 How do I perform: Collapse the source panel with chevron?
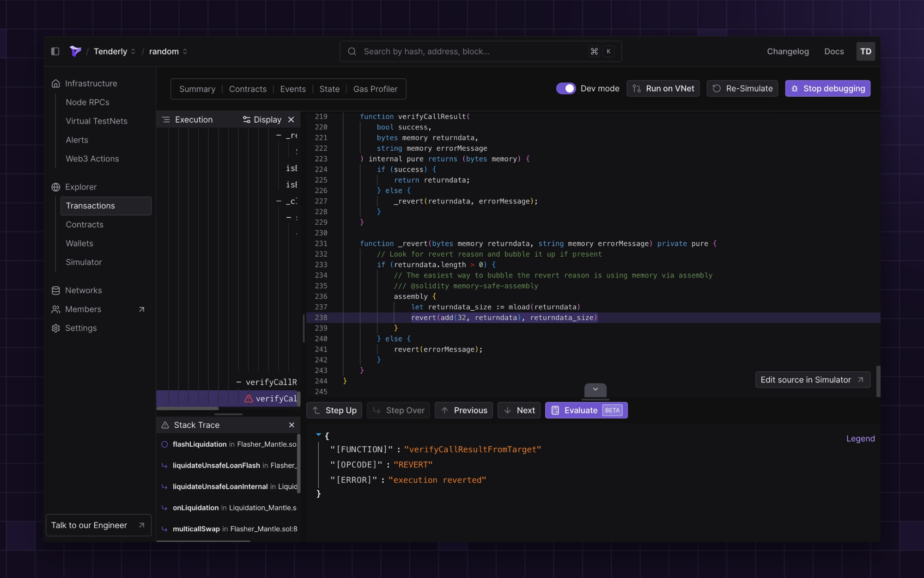pyautogui.click(x=595, y=389)
